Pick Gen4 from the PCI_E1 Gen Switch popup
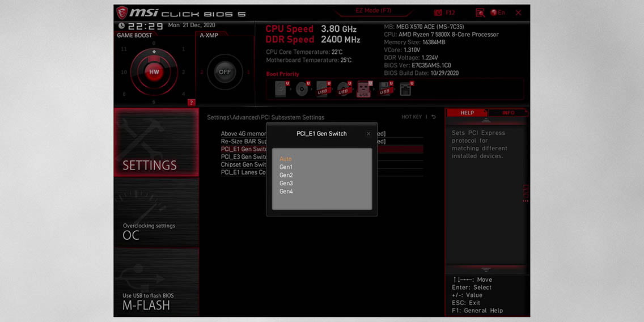Image resolution: width=644 pixels, height=322 pixels. (286, 192)
